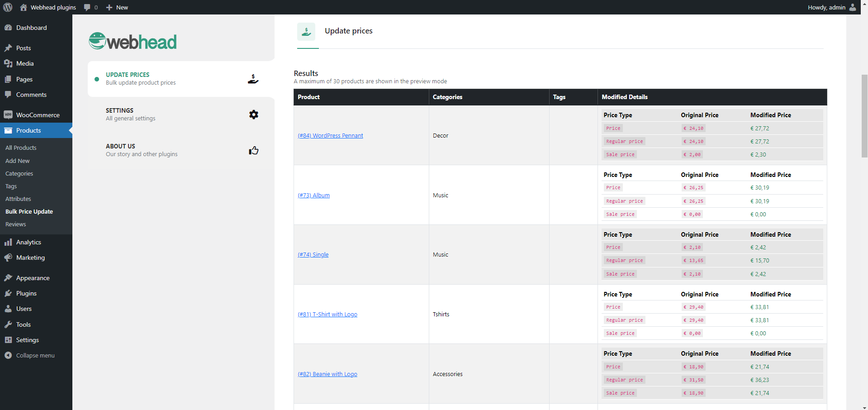Click the page vertical scrollbar thumb

tap(864, 116)
